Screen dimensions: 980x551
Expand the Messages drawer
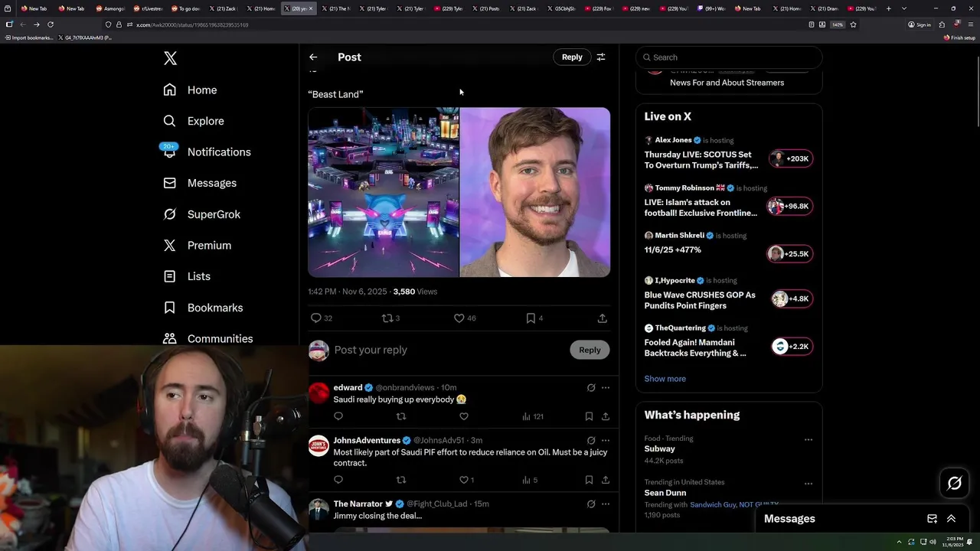(x=951, y=519)
